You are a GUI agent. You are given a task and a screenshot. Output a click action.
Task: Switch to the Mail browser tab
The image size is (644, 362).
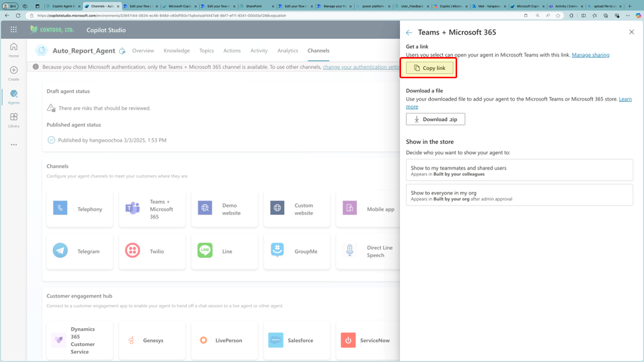point(490,6)
